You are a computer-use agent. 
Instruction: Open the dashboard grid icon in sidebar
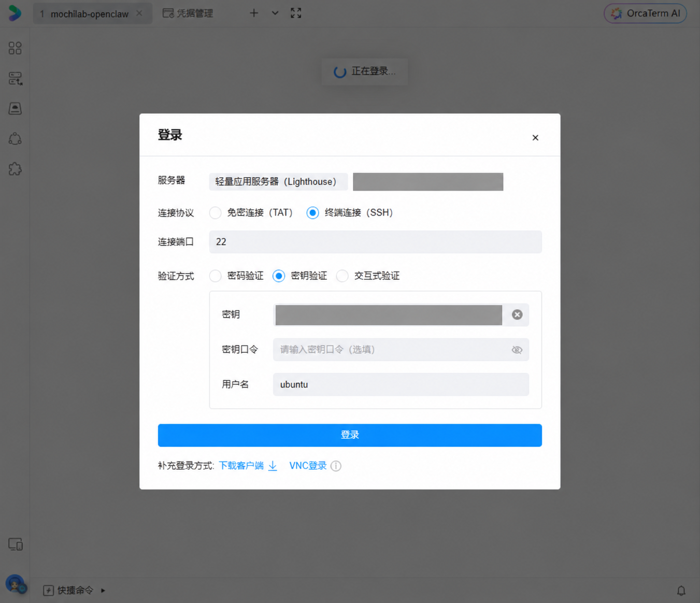(x=15, y=48)
